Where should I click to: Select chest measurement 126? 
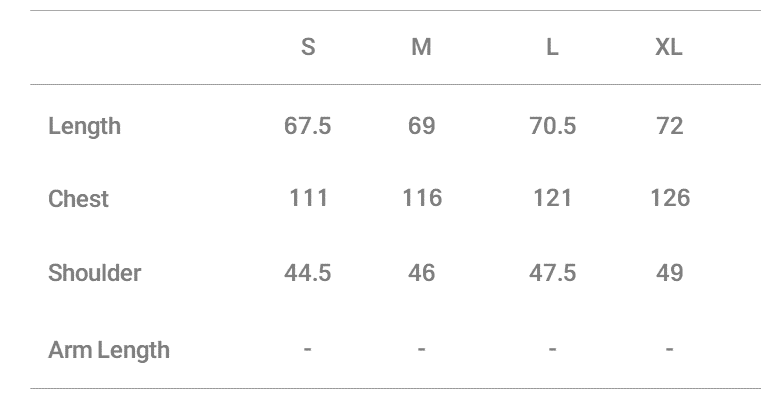669,198
